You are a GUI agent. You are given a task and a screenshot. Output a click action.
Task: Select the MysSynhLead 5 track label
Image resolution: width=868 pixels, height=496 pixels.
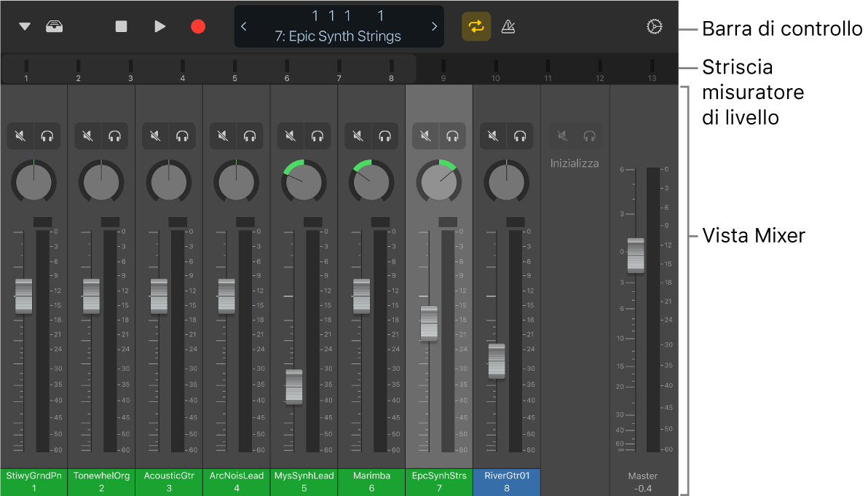pos(304,481)
